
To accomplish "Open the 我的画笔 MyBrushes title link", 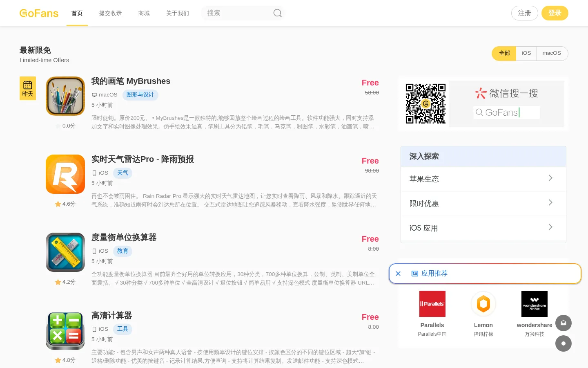I will pos(131,81).
